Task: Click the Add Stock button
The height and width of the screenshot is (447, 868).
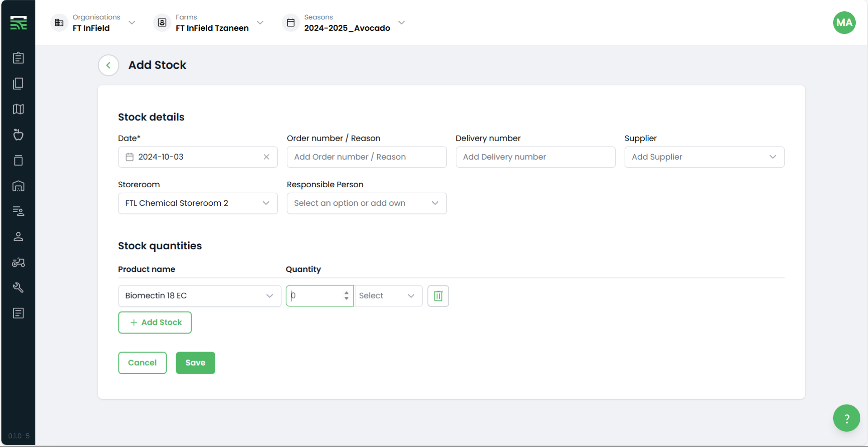Action: click(x=155, y=323)
